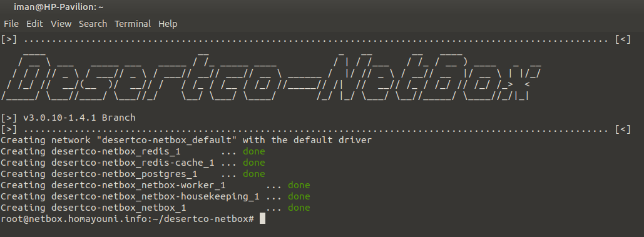Click green done beside desertco-netbox_netbox_1
644x237 pixels.
point(299,208)
